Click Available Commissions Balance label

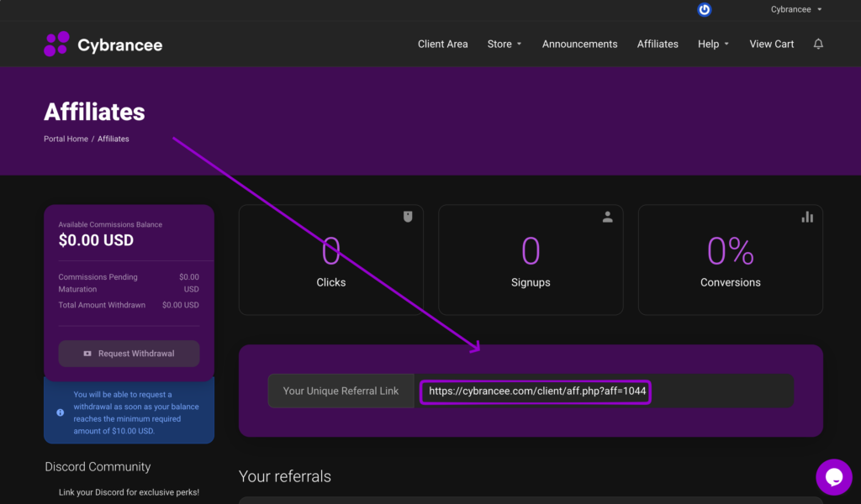(x=110, y=224)
